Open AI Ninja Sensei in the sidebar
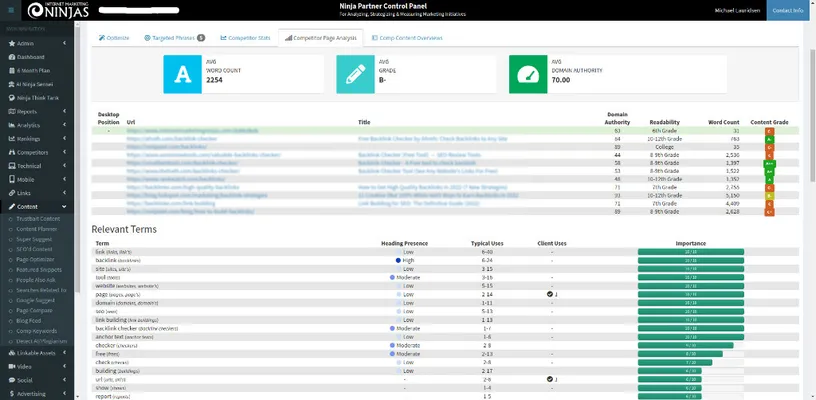This screenshot has width=816, height=400. 36,84
